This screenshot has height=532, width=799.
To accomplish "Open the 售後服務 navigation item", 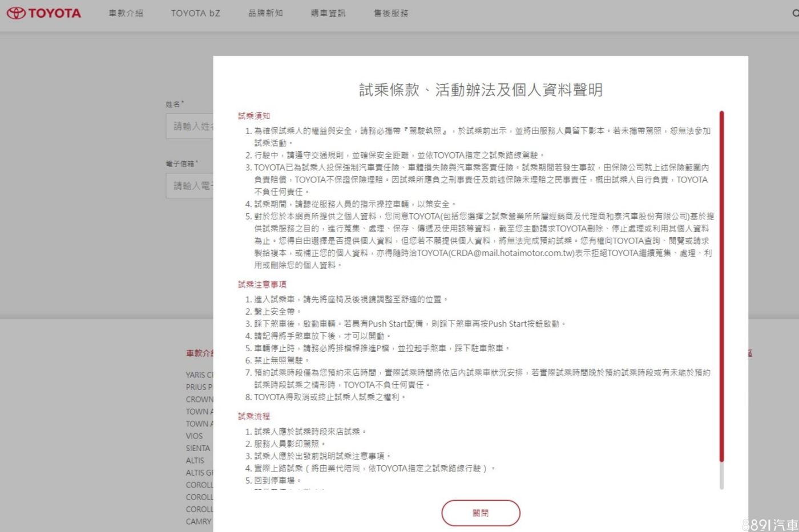I will [x=391, y=13].
